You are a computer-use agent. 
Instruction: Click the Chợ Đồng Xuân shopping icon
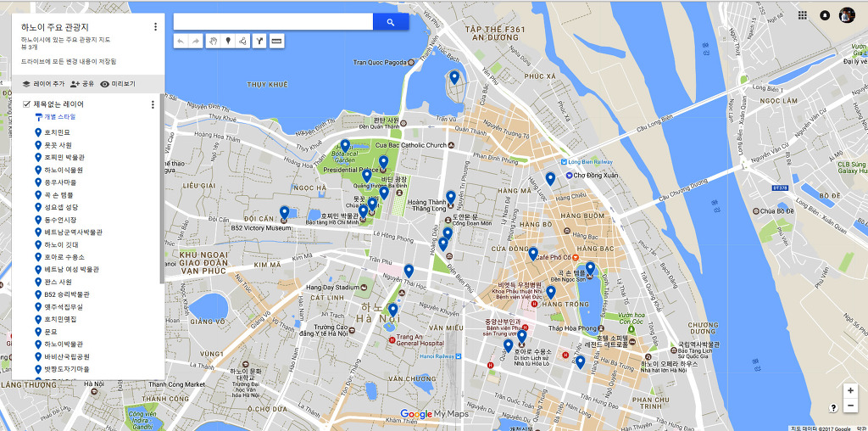(569, 175)
